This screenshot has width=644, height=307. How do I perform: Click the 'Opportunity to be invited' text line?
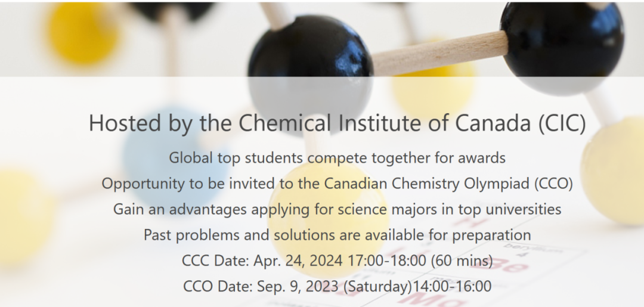337,184
